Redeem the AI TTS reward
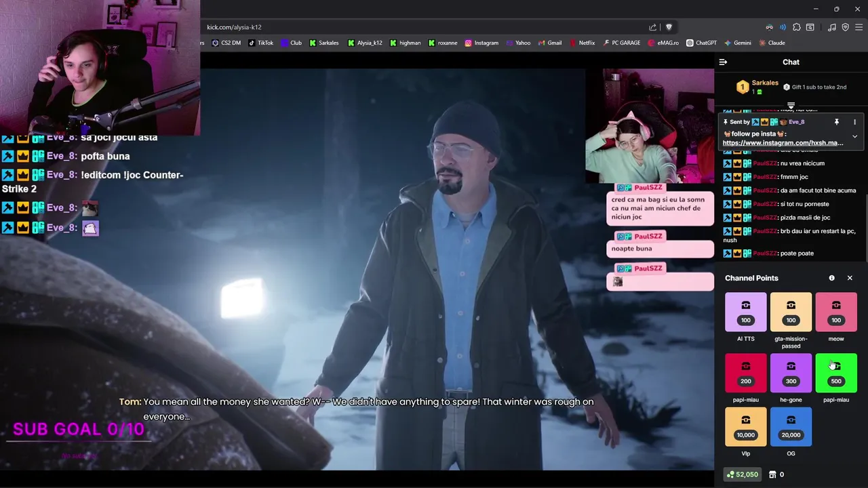 click(746, 312)
